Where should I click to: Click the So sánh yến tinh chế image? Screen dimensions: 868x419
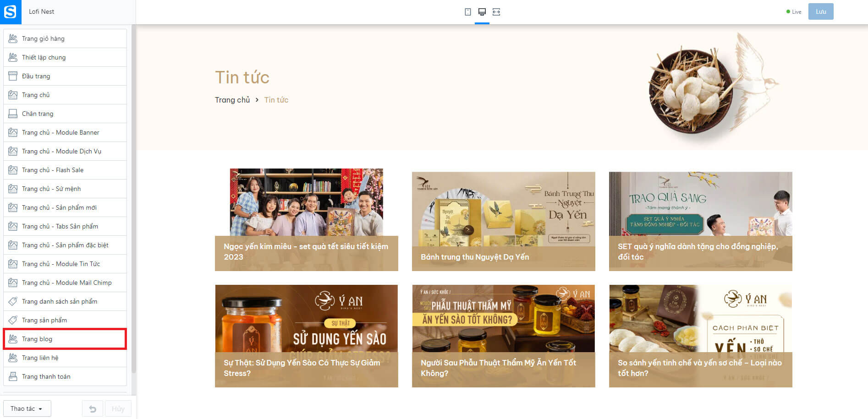(701, 319)
